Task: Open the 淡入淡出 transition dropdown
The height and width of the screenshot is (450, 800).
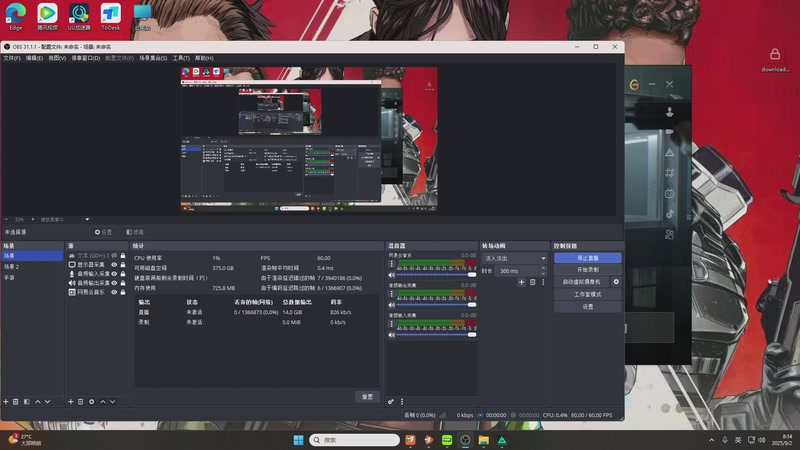Action: (514, 258)
